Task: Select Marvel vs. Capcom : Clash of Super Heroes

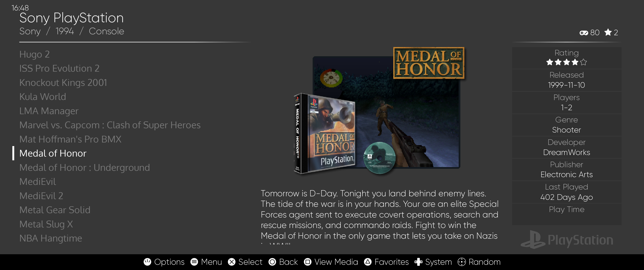Action: click(110, 125)
